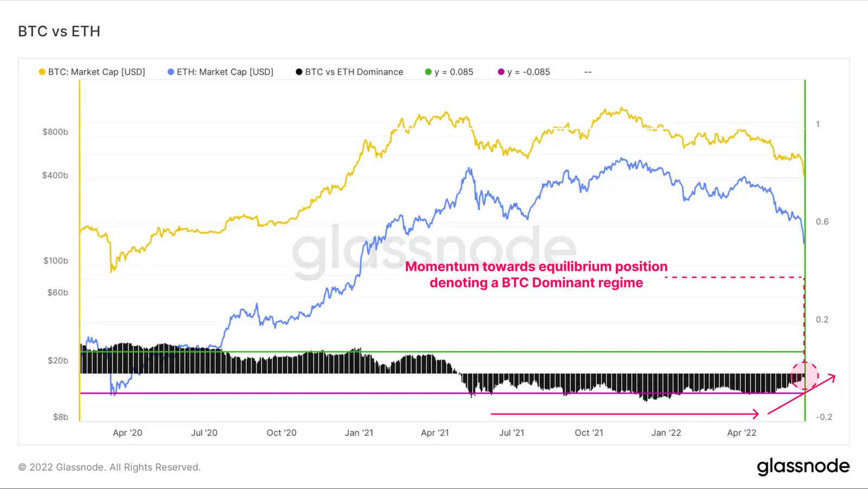
Task: Click the green y = 0.085 legend dot
Action: pos(428,72)
